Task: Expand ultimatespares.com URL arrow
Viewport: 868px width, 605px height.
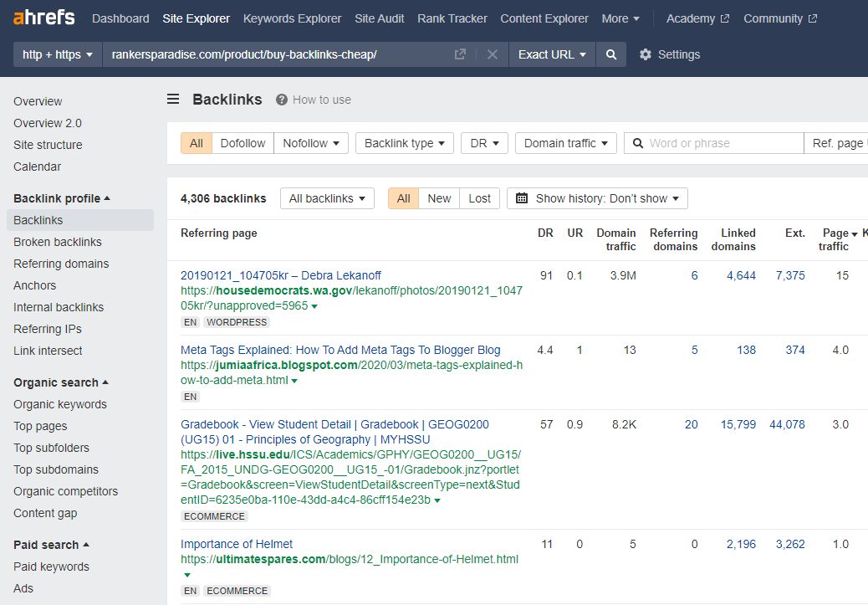Action: coord(187,575)
